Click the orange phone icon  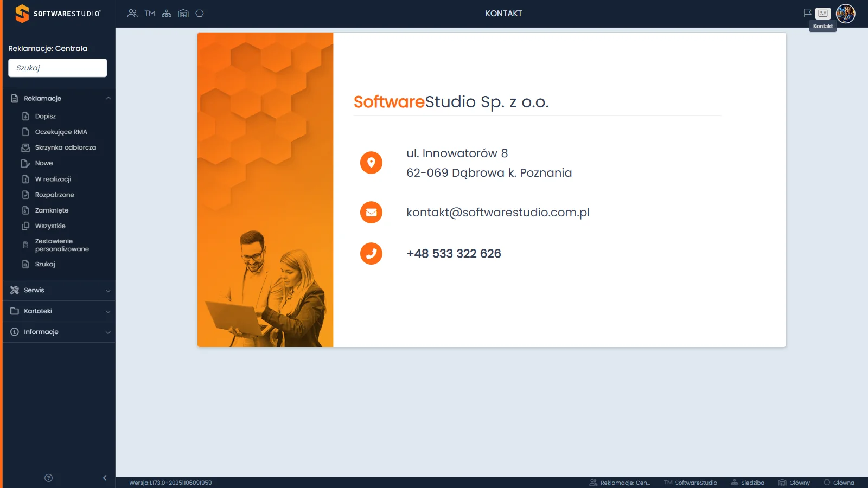tap(371, 253)
